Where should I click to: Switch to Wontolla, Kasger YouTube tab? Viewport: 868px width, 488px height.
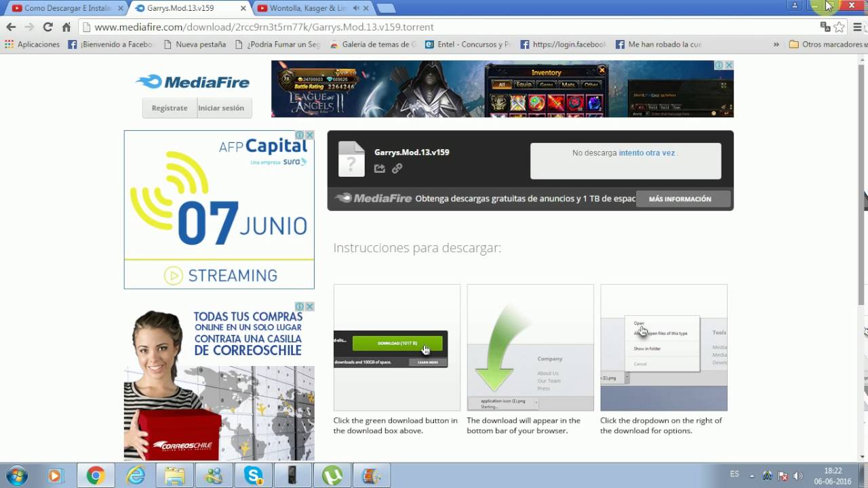(x=309, y=8)
